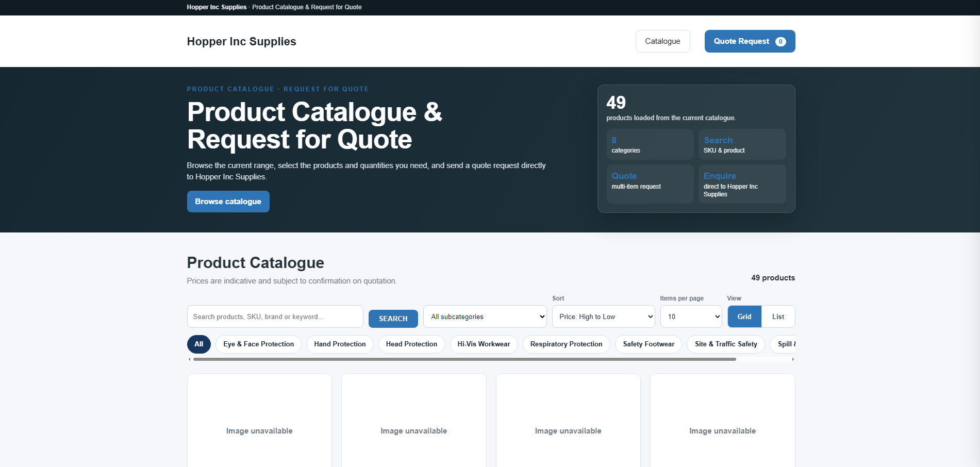Filter by Safety Footwear category
The height and width of the screenshot is (467, 980).
pos(649,344)
